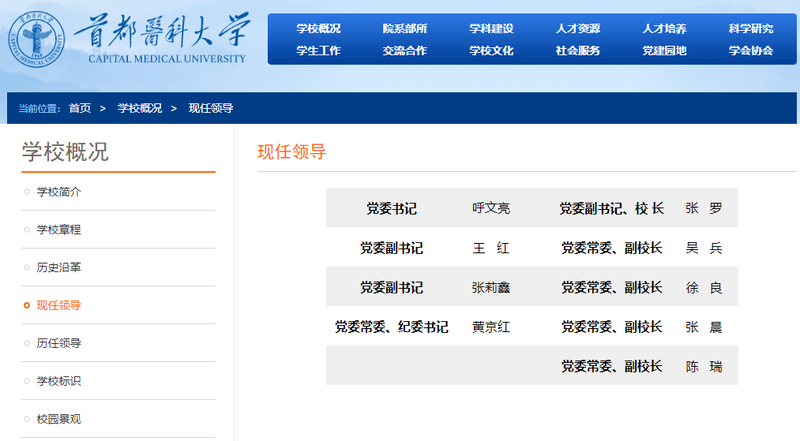Click the 首页 breadcrumb link
The image size is (800, 441).
pos(80,108)
